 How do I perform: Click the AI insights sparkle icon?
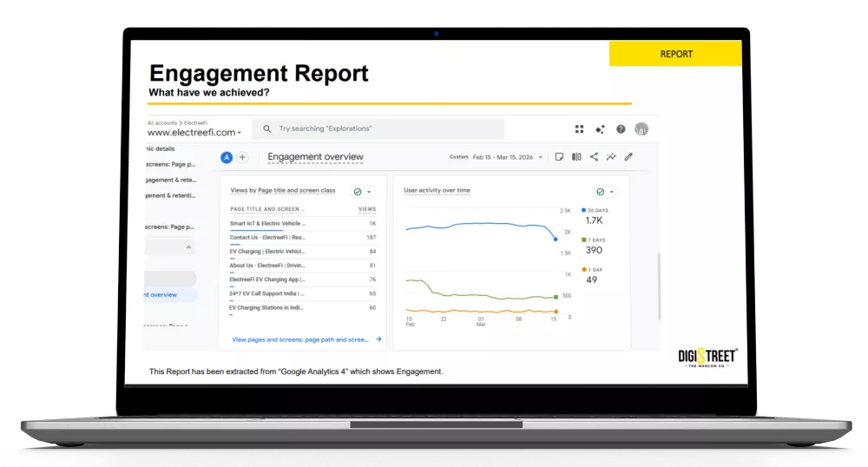point(600,129)
